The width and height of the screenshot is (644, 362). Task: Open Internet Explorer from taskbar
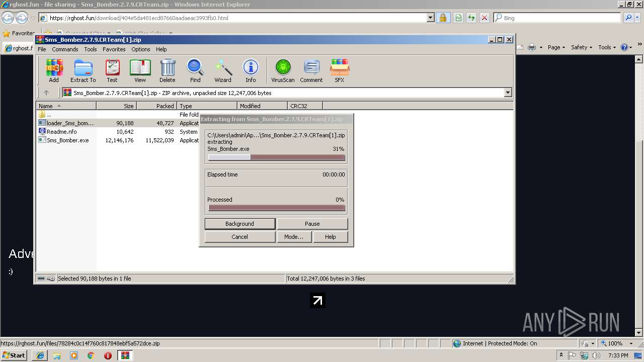[x=40, y=355]
